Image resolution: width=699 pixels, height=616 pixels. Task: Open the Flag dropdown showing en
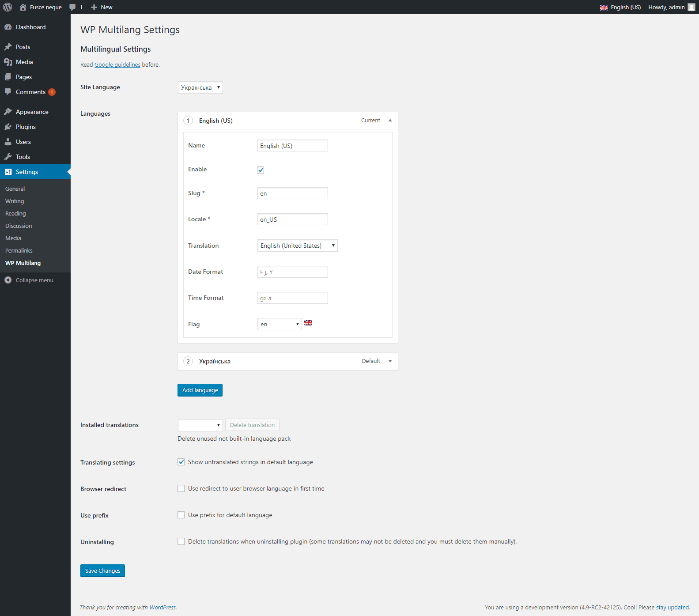coord(280,324)
